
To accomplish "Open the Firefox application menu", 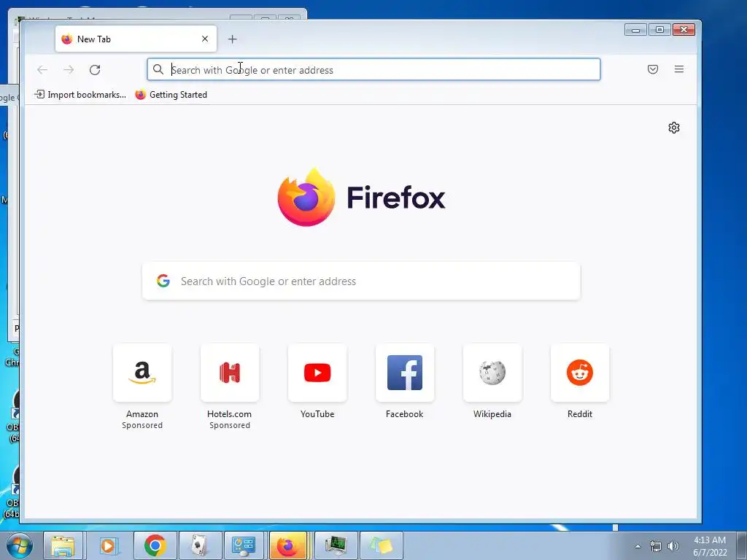I will click(x=679, y=69).
